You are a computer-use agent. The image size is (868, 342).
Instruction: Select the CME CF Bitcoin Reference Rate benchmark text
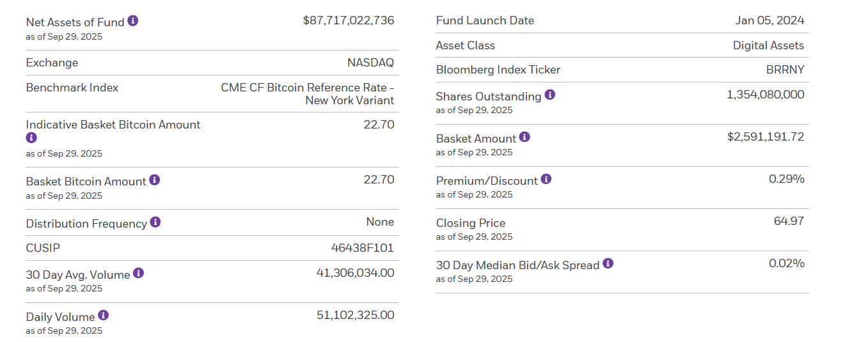coord(308,94)
